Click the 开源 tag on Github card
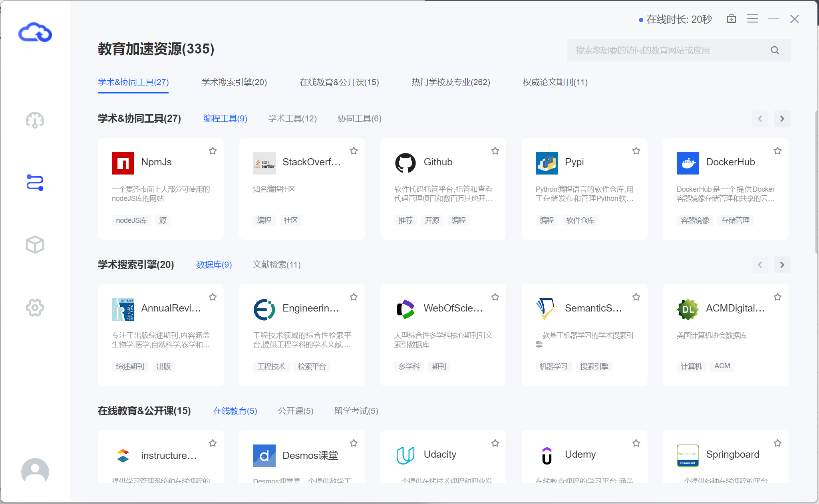The image size is (819, 504). [x=432, y=220]
